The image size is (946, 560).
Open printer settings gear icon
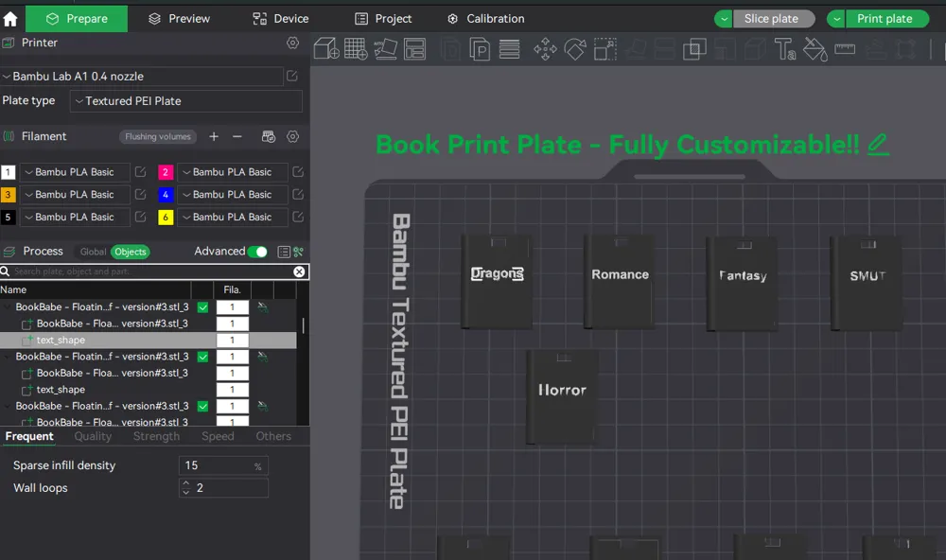[292, 43]
